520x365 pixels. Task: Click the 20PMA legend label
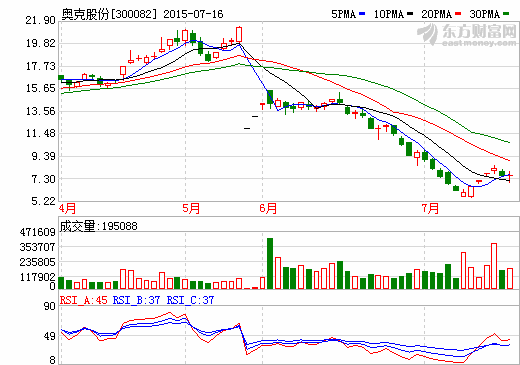437,14
